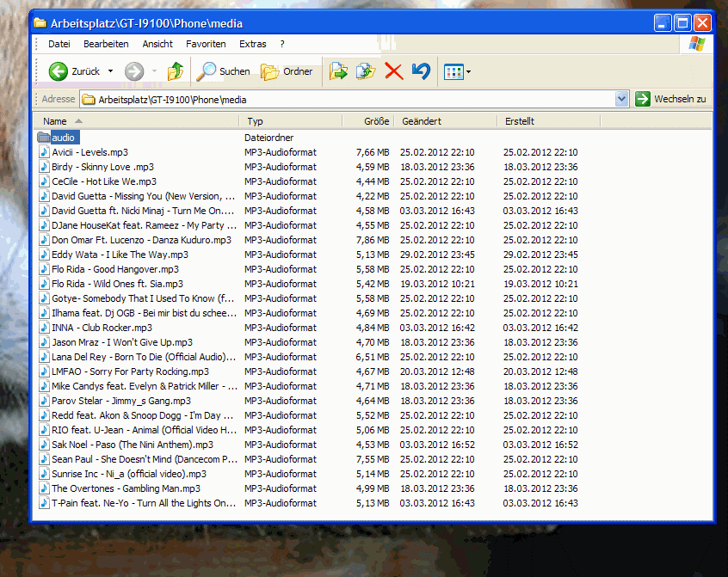Sort by the Erstellt column header
Image resolution: width=728 pixels, height=577 pixels.
549,121
